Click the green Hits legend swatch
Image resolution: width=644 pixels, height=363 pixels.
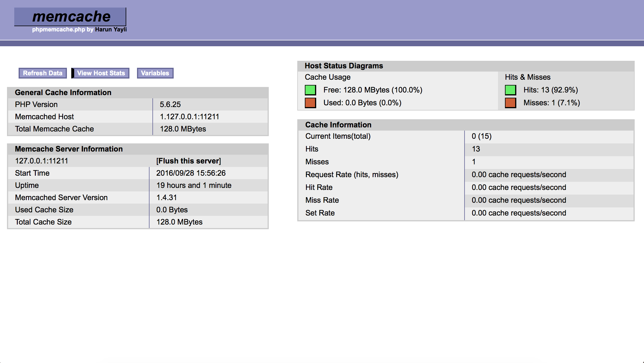510,90
